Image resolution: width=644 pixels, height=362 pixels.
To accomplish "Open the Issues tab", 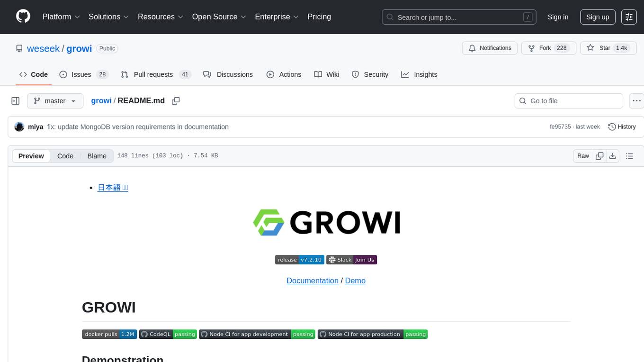I will [84, 74].
